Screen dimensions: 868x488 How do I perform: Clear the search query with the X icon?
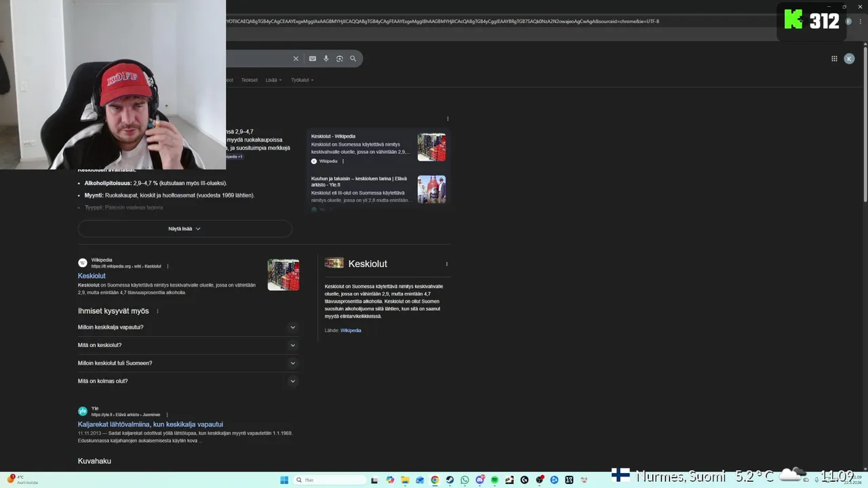pyautogui.click(x=296, y=59)
